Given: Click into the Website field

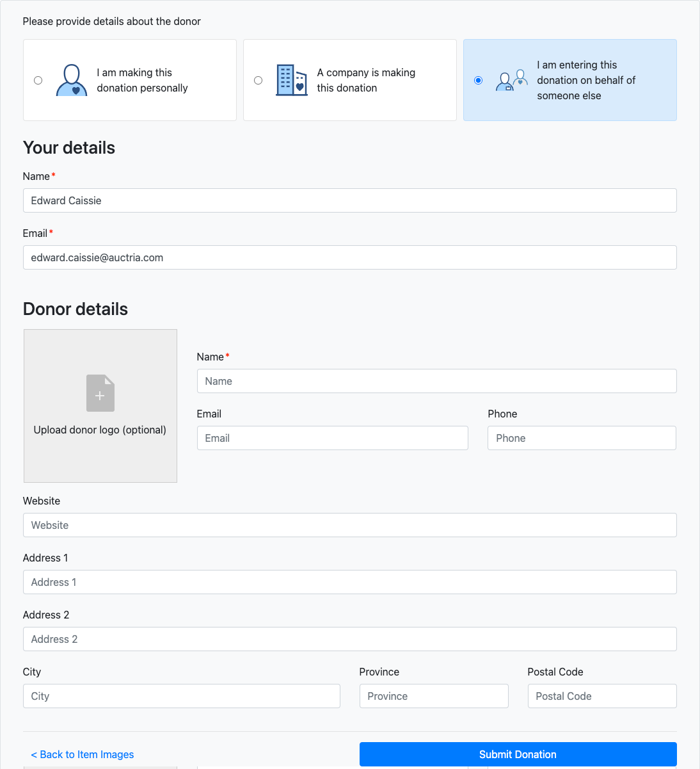Looking at the screenshot, I should tap(349, 525).
